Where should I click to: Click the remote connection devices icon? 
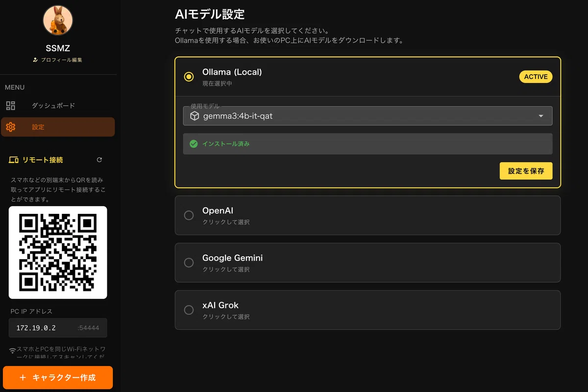14,160
